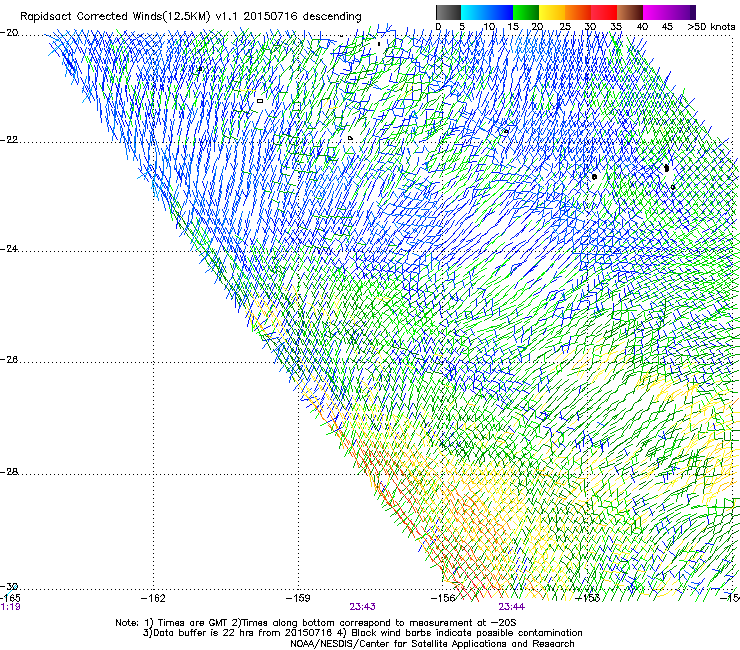The width and height of the screenshot is (740, 650).
Task: Click the cyan segment of the color scale
Action: [x=472, y=12]
